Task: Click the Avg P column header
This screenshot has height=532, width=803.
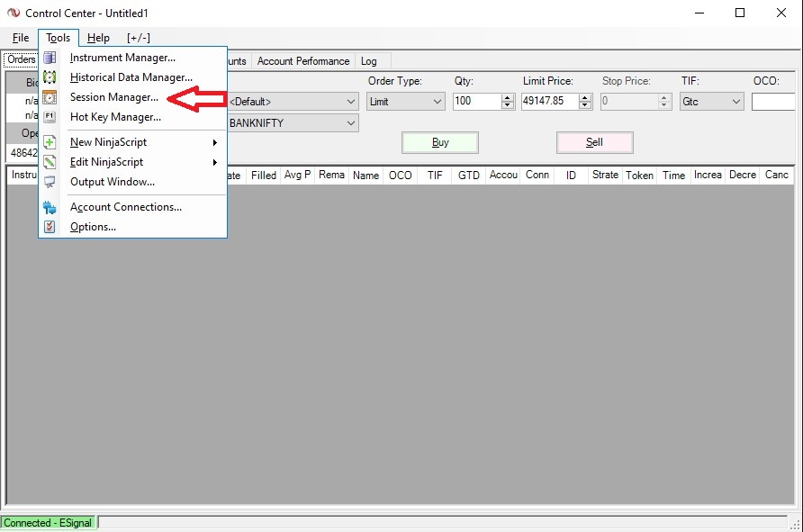Action: pos(298,176)
